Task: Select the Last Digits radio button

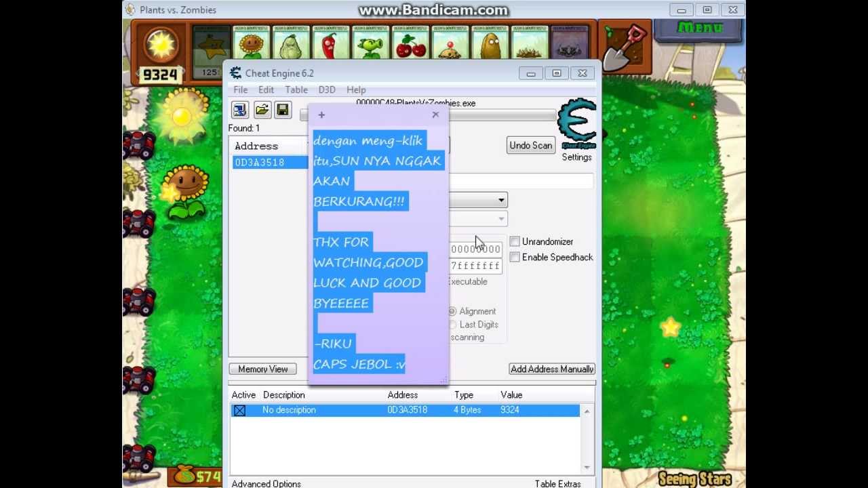Action: [453, 325]
